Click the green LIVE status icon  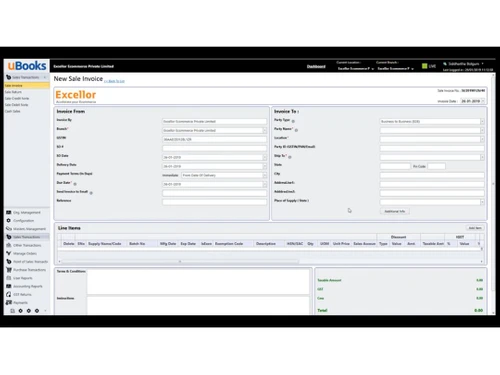click(x=424, y=66)
